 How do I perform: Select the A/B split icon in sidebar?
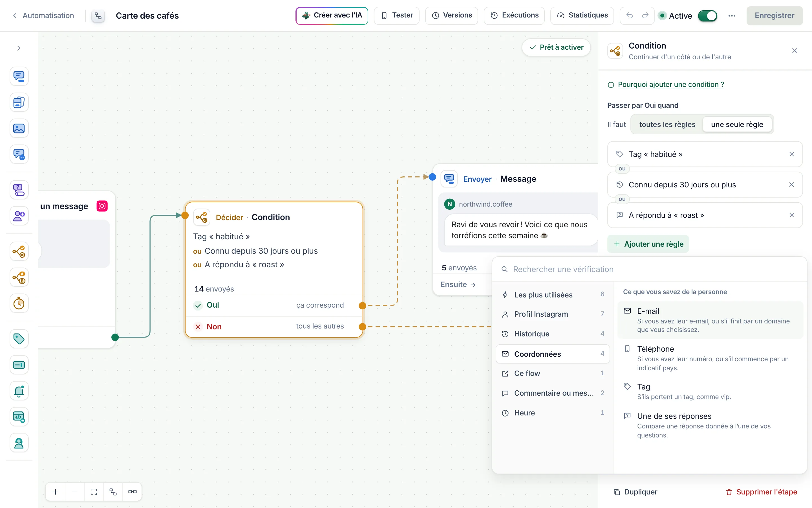click(x=19, y=277)
